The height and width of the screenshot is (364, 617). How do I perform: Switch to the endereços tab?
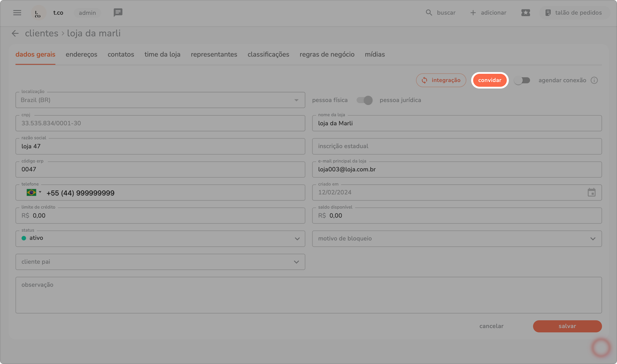81,54
